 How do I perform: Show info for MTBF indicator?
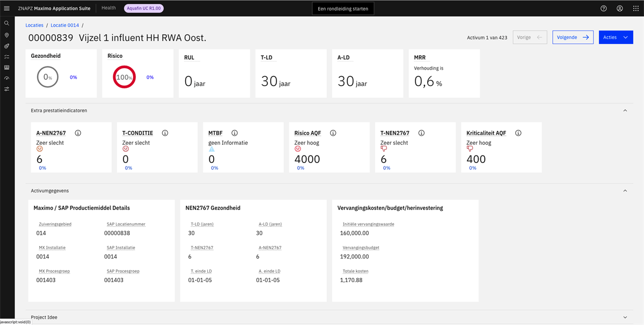coord(235,133)
